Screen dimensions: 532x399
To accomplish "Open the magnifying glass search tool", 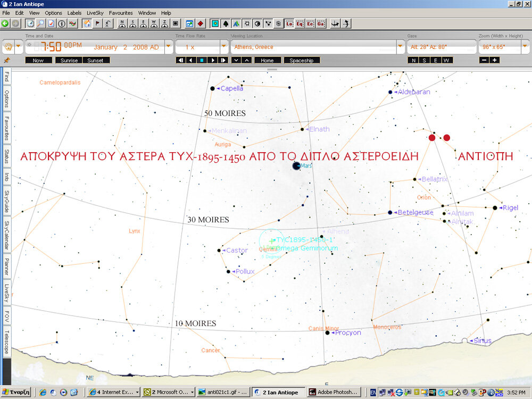I will tap(40, 23).
